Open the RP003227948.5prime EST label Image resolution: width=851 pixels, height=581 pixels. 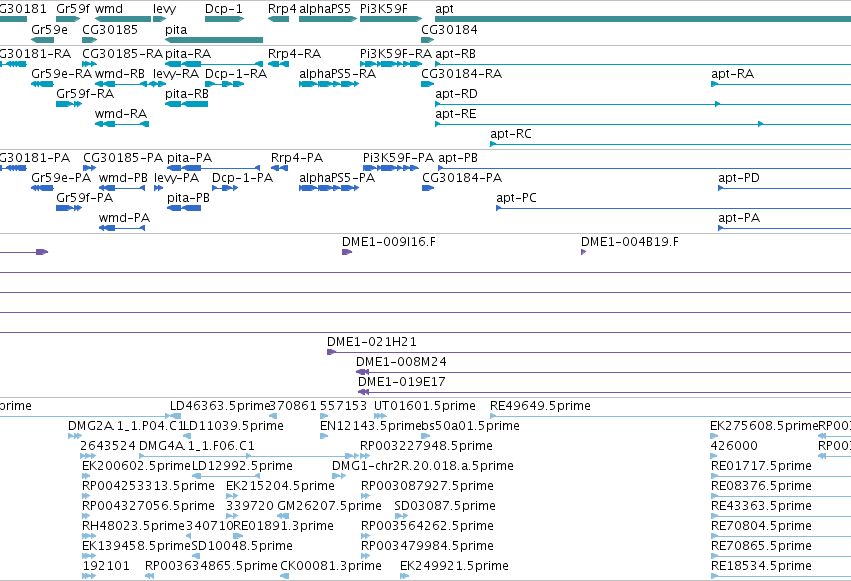click(x=427, y=446)
